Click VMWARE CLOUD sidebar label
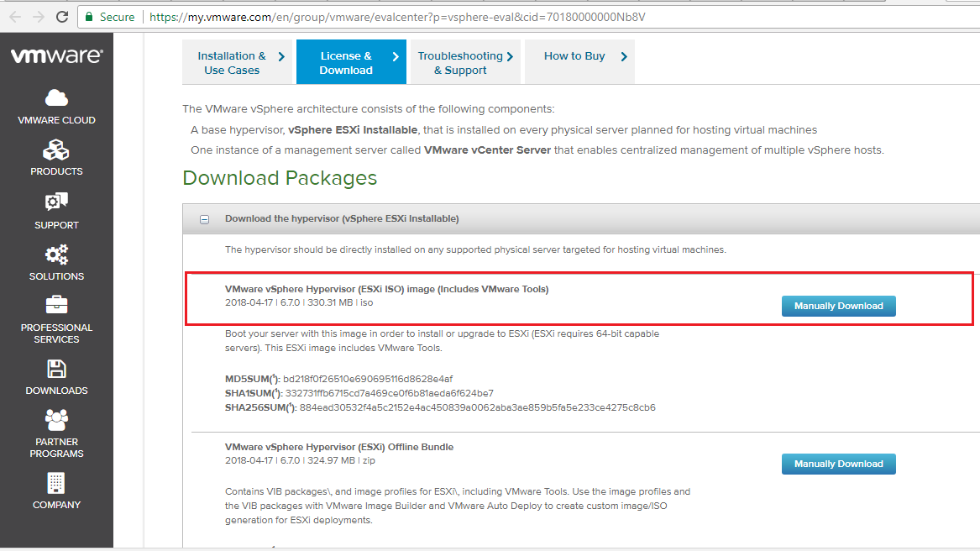The image size is (980, 551). click(56, 120)
